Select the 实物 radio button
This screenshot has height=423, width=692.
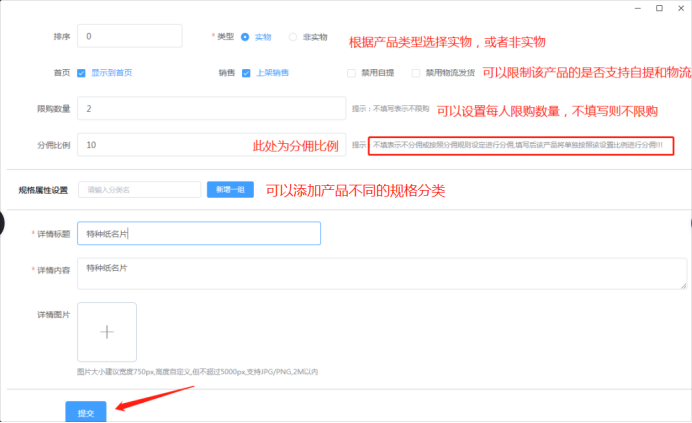click(245, 37)
